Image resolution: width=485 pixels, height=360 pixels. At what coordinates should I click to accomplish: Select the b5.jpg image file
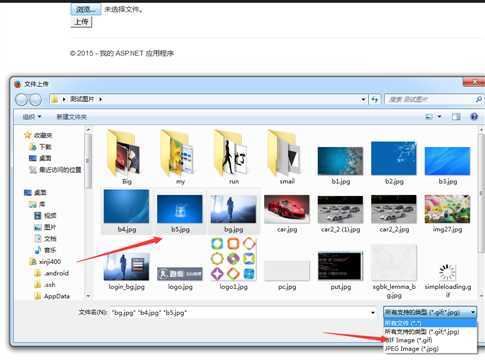tap(180, 213)
